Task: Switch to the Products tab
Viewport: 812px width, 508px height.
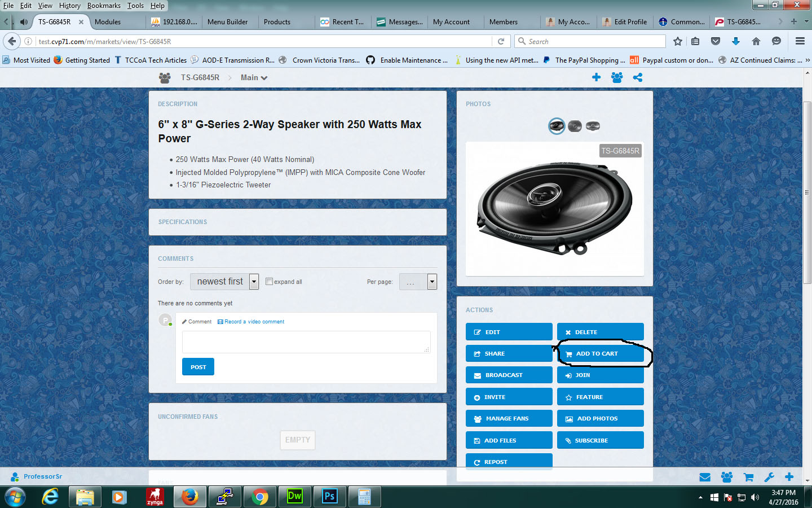Action: coord(277,22)
